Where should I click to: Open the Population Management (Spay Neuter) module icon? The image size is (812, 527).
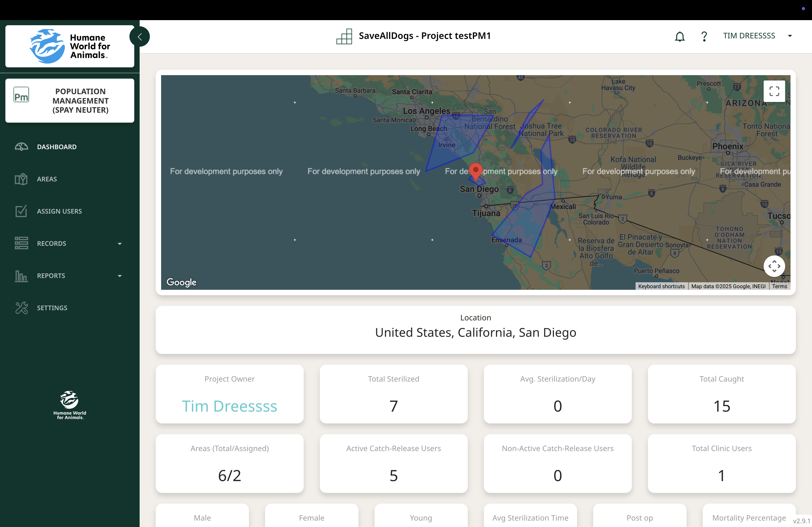(x=21, y=95)
